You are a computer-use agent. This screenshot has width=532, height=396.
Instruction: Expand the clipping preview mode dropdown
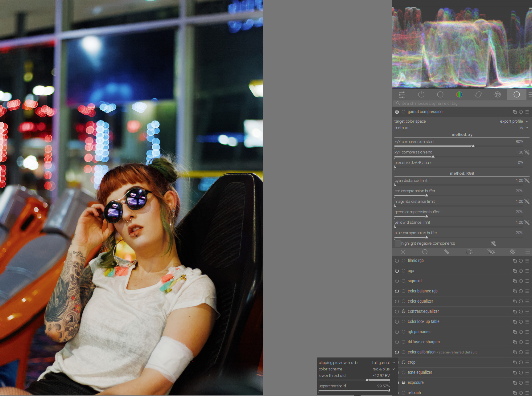click(x=383, y=363)
